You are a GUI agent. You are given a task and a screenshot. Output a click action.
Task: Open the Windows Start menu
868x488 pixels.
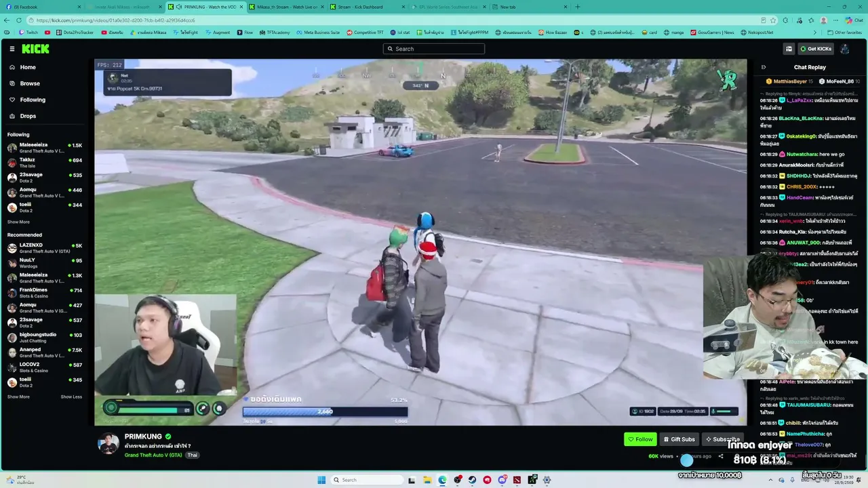[322, 480]
